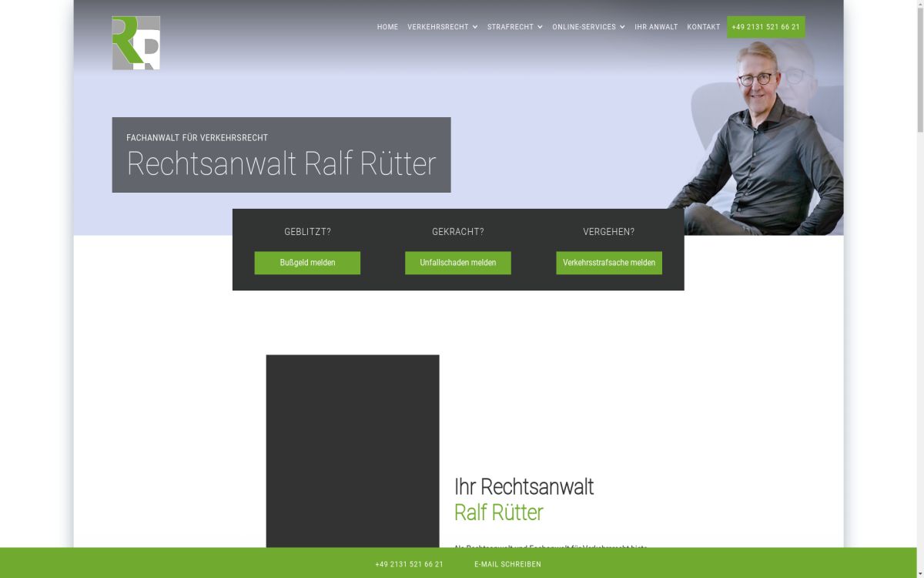Expand the Verkehrsrecht dropdown chevron

pos(475,27)
